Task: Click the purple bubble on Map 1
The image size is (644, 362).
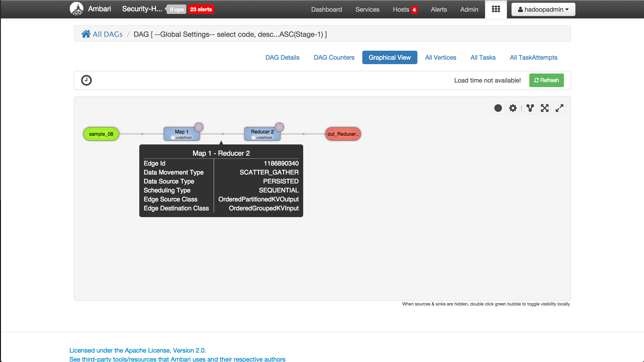Action: (199, 127)
